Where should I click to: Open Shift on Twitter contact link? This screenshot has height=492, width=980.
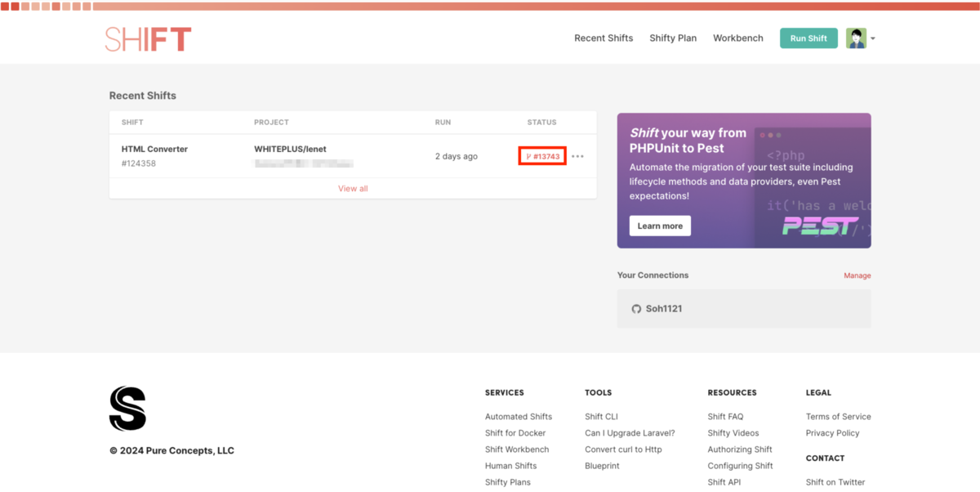(x=835, y=482)
